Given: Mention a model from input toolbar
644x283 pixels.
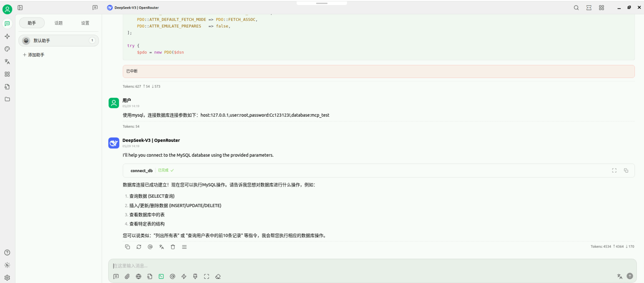Looking at the screenshot, I should (173, 277).
